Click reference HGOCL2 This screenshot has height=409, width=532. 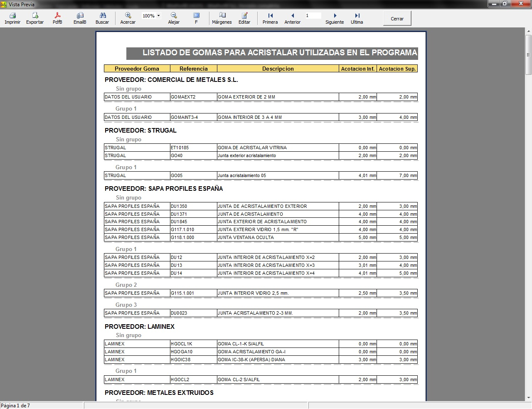(x=180, y=379)
